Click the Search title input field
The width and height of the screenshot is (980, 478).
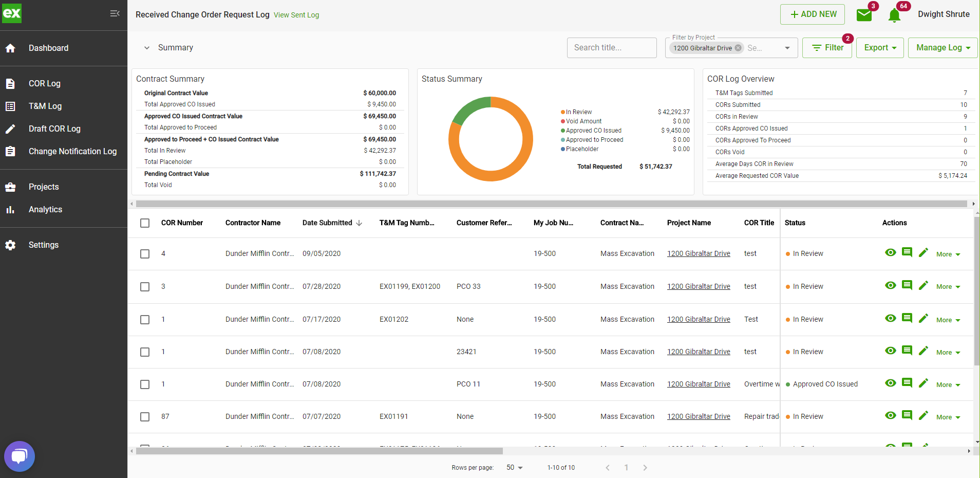click(x=611, y=47)
